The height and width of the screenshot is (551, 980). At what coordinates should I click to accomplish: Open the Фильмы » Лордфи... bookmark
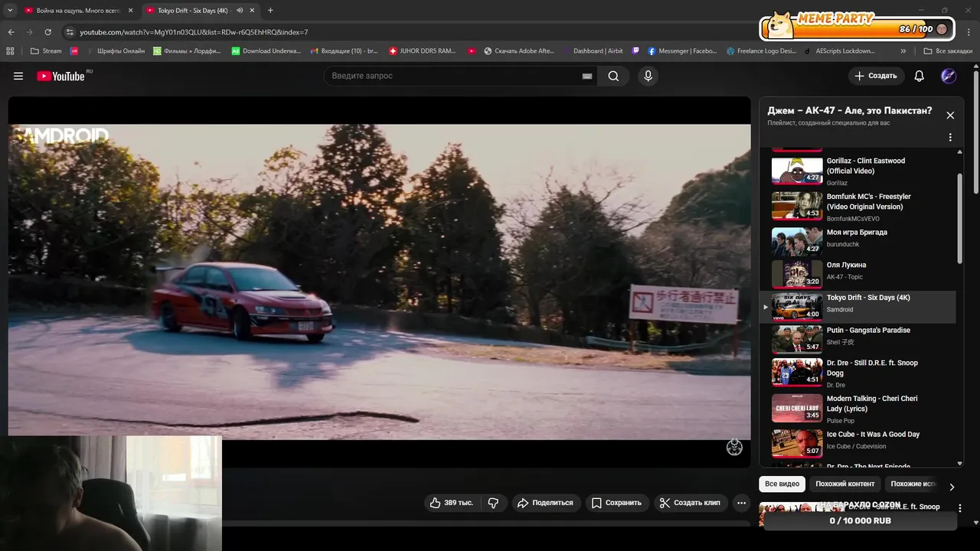[188, 51]
